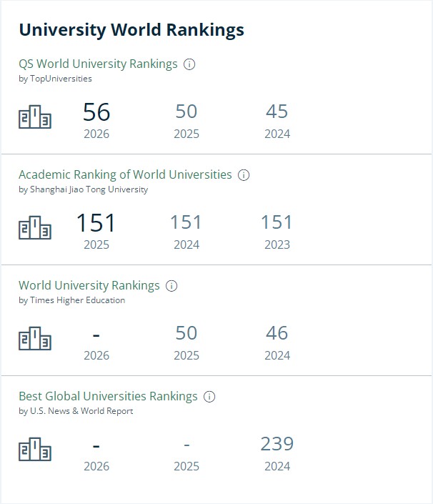433x504 pixels.
Task: Click the University World Rankings heading
Action: 131,29
